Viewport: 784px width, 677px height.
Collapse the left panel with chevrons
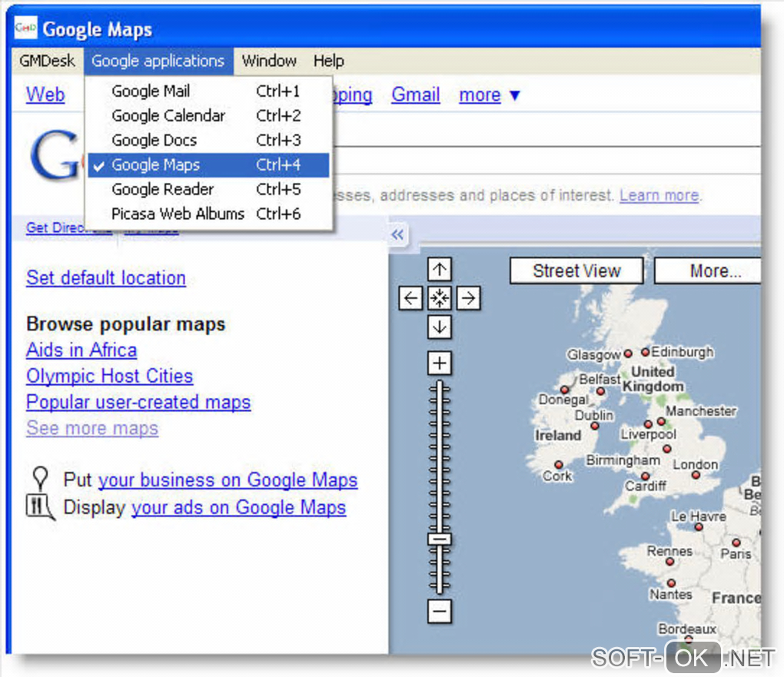[397, 235]
